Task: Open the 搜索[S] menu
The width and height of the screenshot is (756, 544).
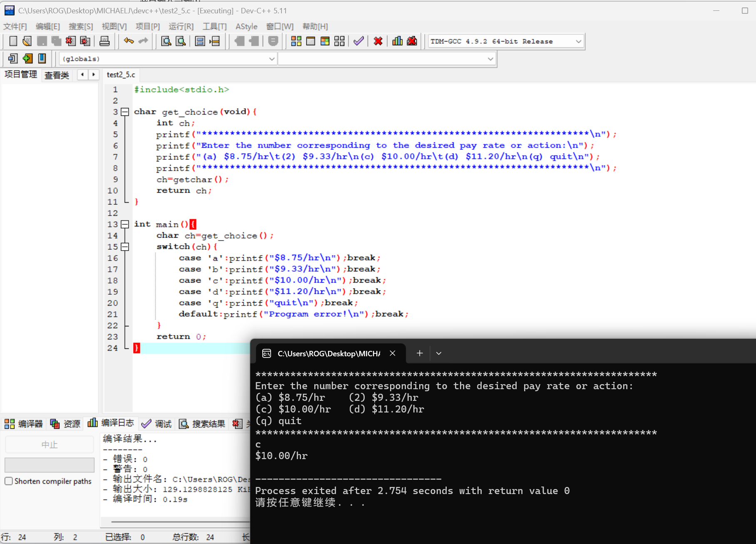Action: [x=81, y=27]
